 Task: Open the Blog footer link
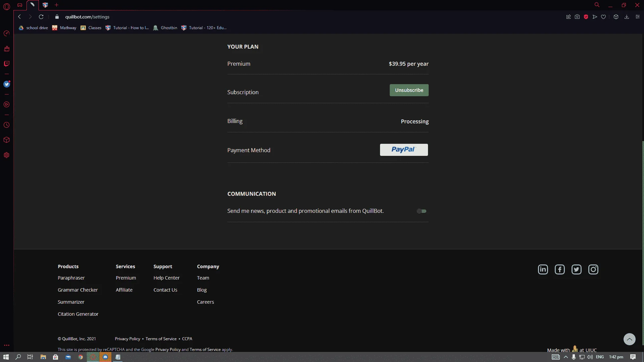(202, 290)
